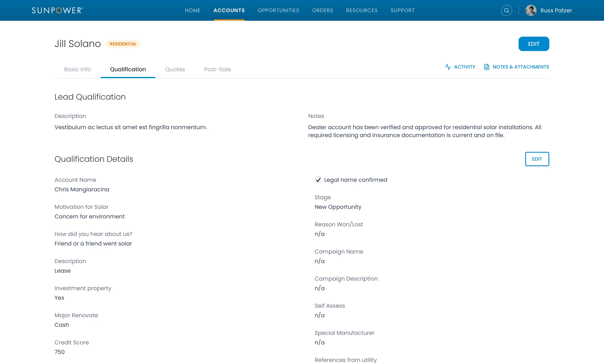Click the References from utility label
This screenshot has width=604, height=364.
pyautogui.click(x=346, y=360)
